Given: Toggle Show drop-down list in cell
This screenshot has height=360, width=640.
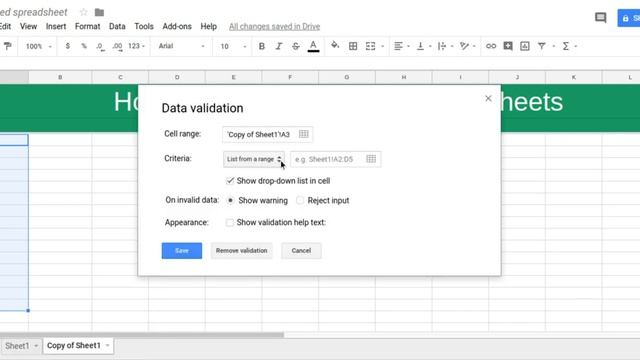Looking at the screenshot, I should [x=230, y=180].
